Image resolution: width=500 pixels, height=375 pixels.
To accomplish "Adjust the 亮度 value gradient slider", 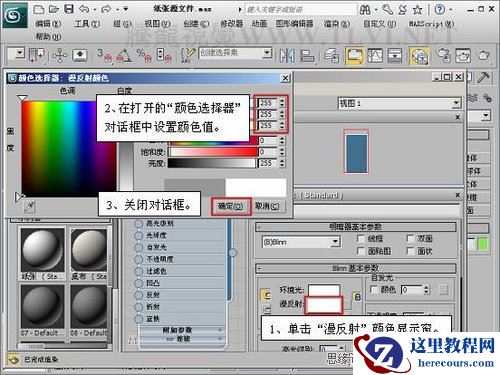I will (212, 163).
